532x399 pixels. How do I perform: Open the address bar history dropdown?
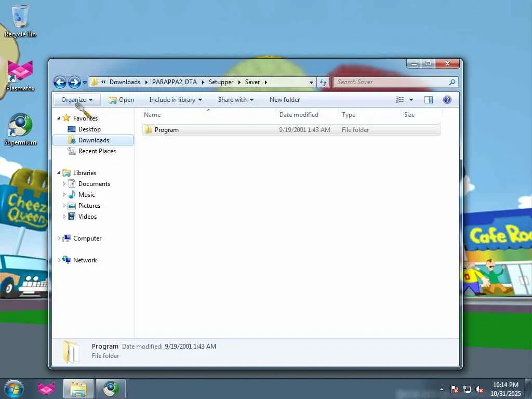pos(311,82)
